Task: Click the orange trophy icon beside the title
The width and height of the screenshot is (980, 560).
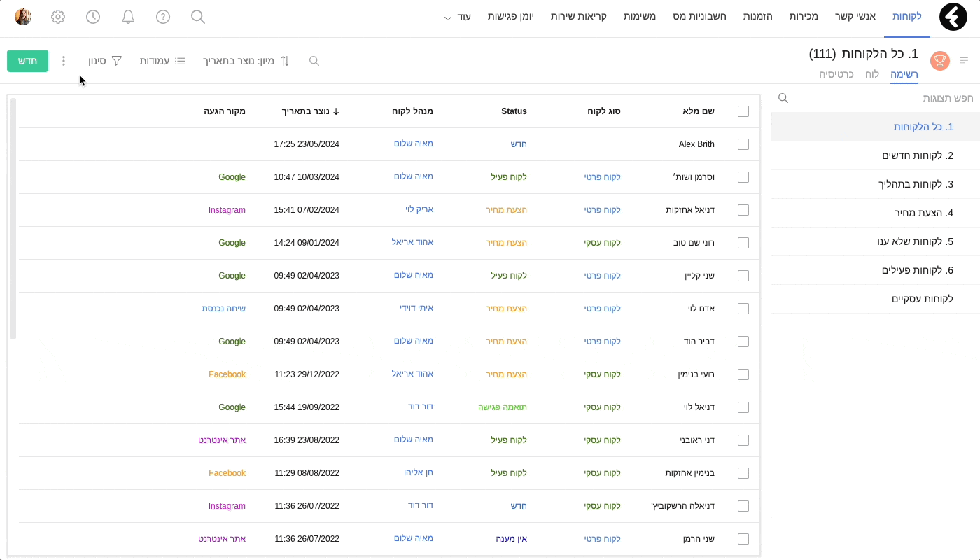Action: 939,61
